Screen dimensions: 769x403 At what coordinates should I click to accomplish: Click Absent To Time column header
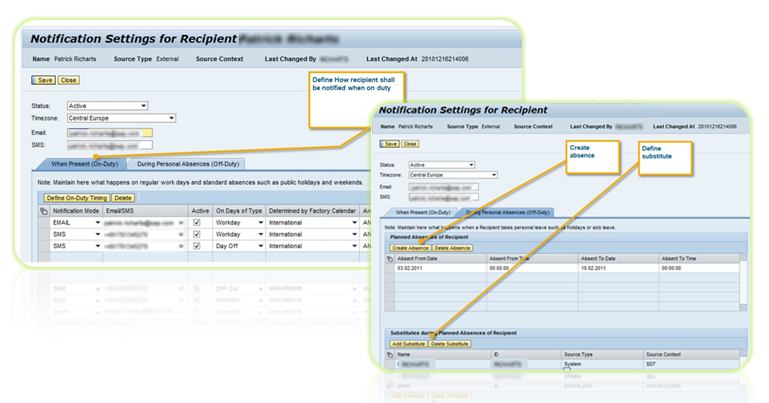pyautogui.click(x=699, y=258)
